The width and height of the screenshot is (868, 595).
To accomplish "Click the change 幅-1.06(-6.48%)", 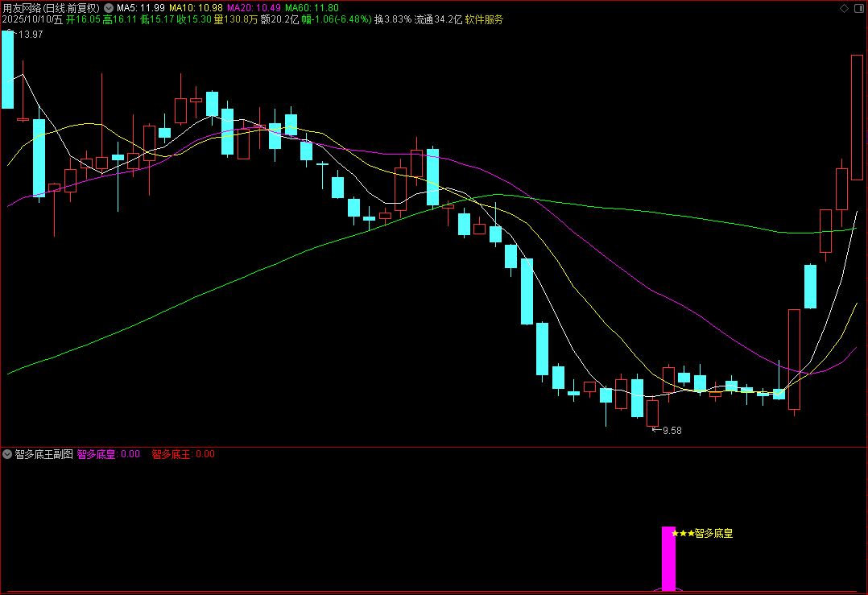I will point(337,20).
